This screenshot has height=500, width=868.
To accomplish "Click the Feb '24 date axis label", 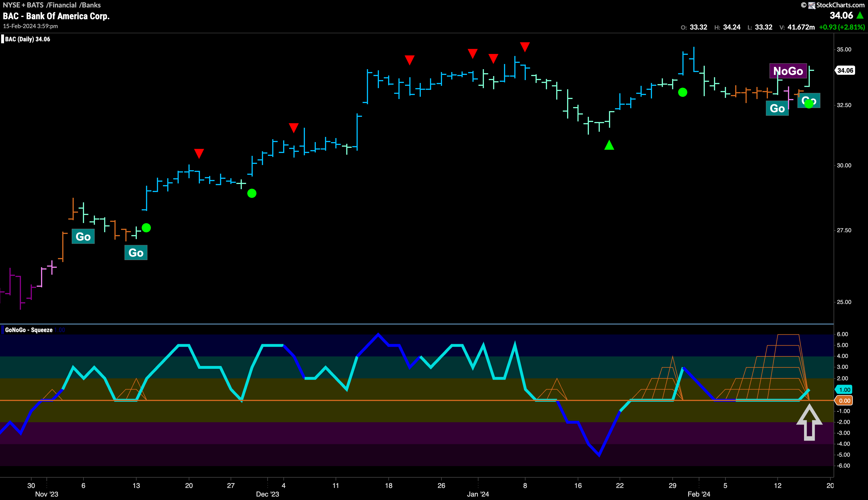I will [x=699, y=494].
